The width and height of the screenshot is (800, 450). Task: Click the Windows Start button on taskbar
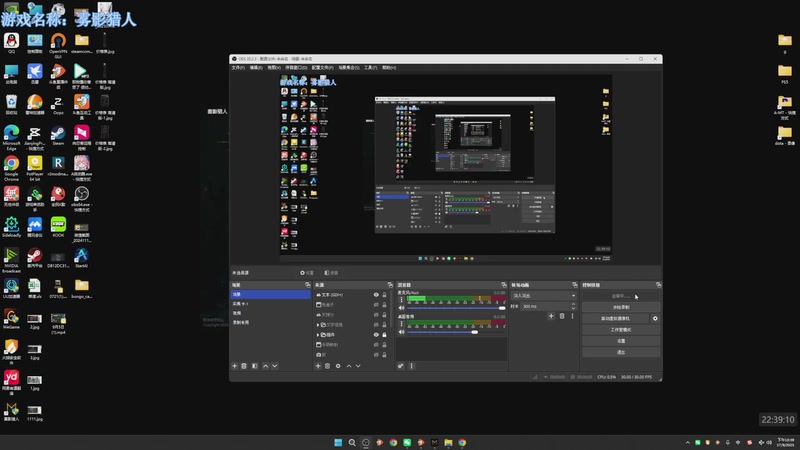coord(337,442)
